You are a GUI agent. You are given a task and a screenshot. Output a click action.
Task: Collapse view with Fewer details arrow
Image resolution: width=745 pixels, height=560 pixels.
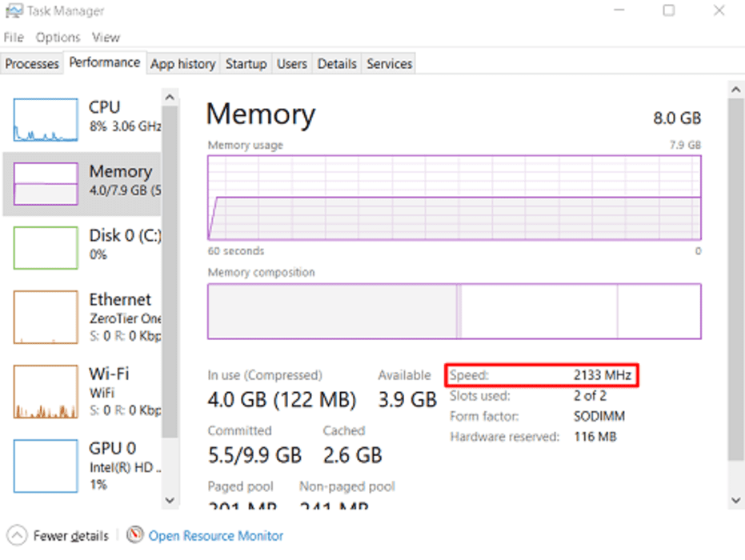(x=16, y=535)
